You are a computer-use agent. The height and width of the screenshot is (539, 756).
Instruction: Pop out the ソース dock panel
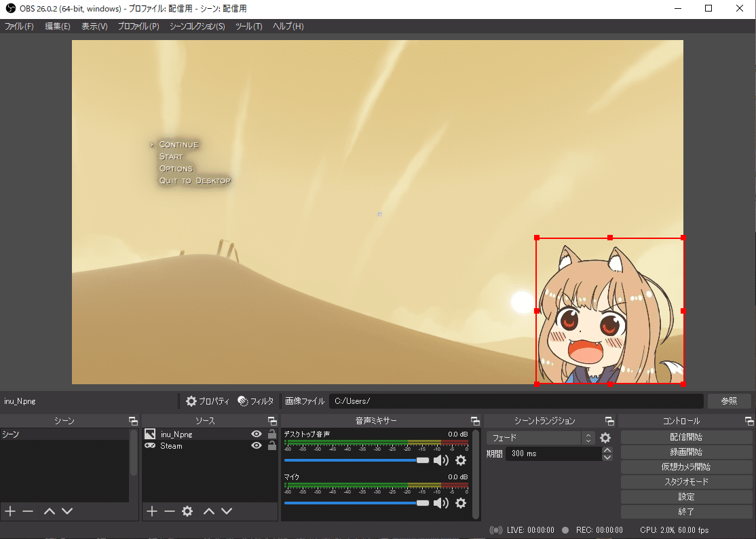pyautogui.click(x=272, y=421)
